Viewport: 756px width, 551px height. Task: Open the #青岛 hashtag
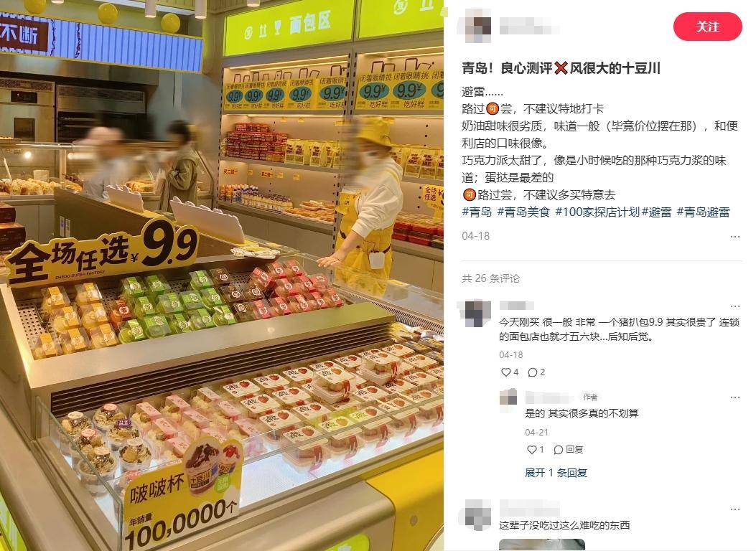pos(476,212)
